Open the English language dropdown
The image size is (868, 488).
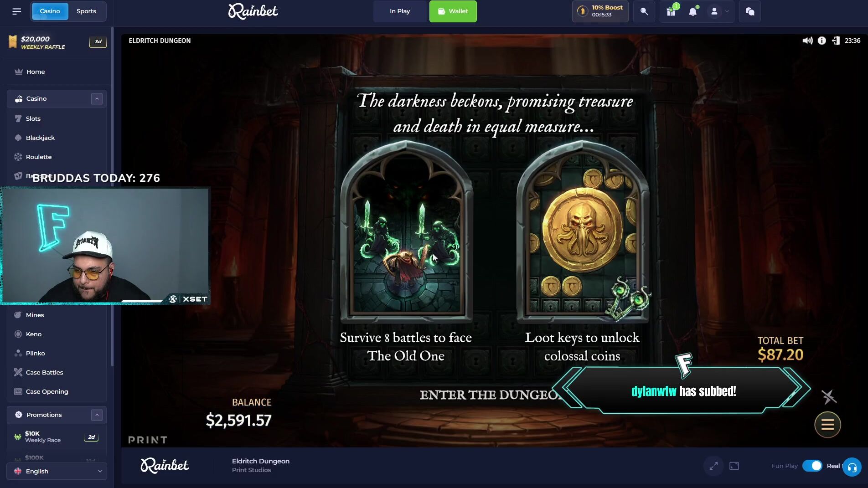(x=57, y=471)
